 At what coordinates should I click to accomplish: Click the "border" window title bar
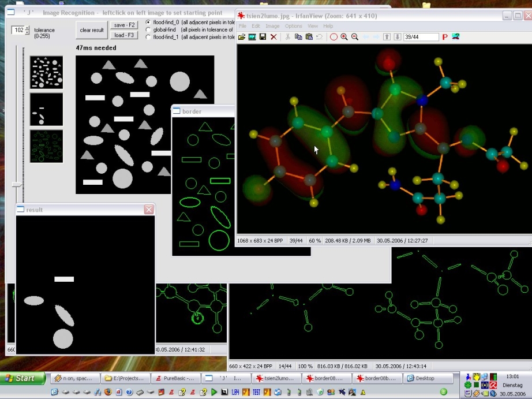[204, 111]
